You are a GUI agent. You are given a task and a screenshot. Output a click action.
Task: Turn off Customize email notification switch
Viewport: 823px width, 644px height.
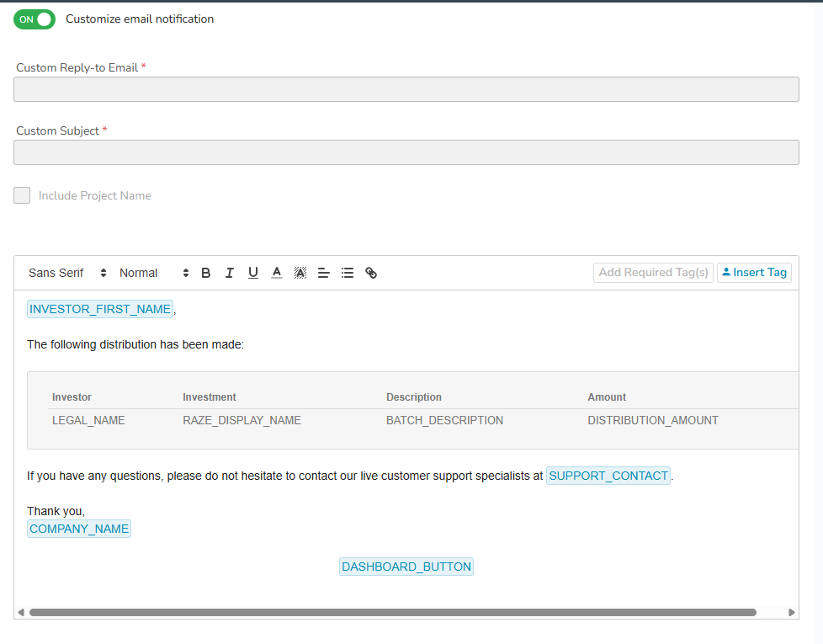pyautogui.click(x=35, y=19)
